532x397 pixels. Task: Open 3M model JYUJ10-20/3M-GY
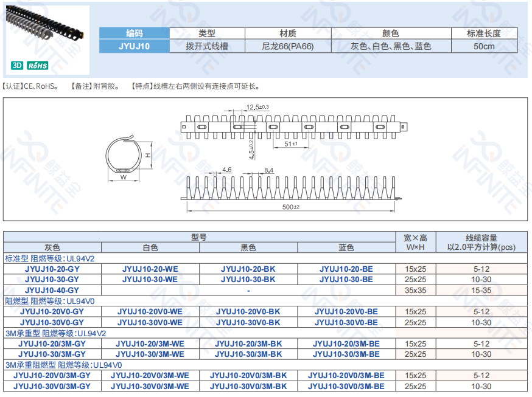(x=52, y=343)
